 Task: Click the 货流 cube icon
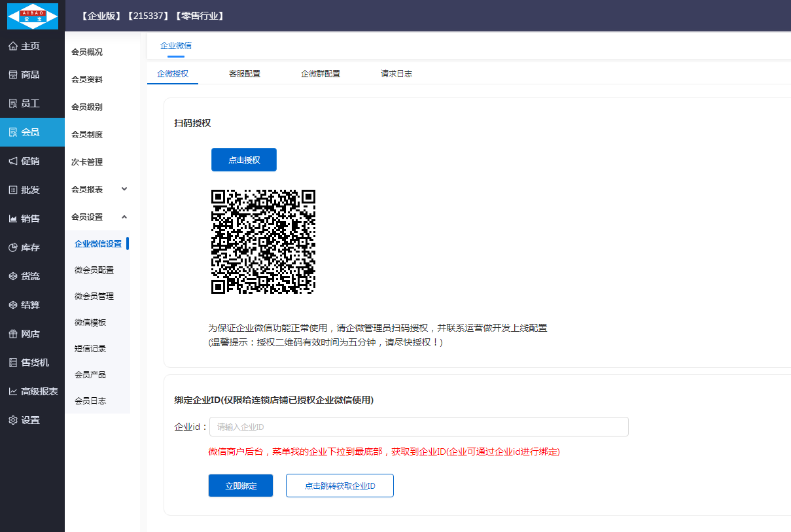tap(13, 276)
